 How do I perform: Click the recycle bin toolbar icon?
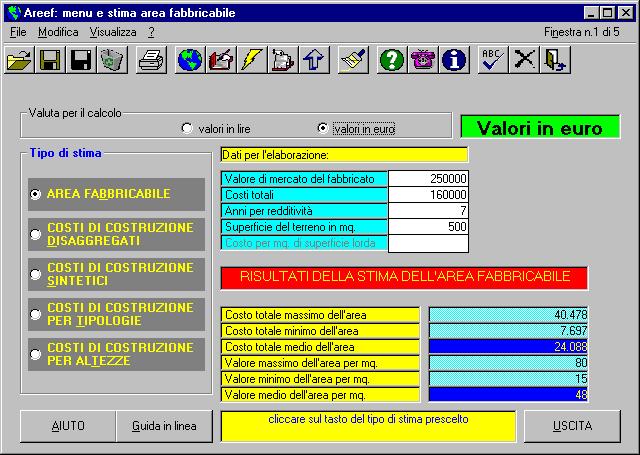coord(112,60)
